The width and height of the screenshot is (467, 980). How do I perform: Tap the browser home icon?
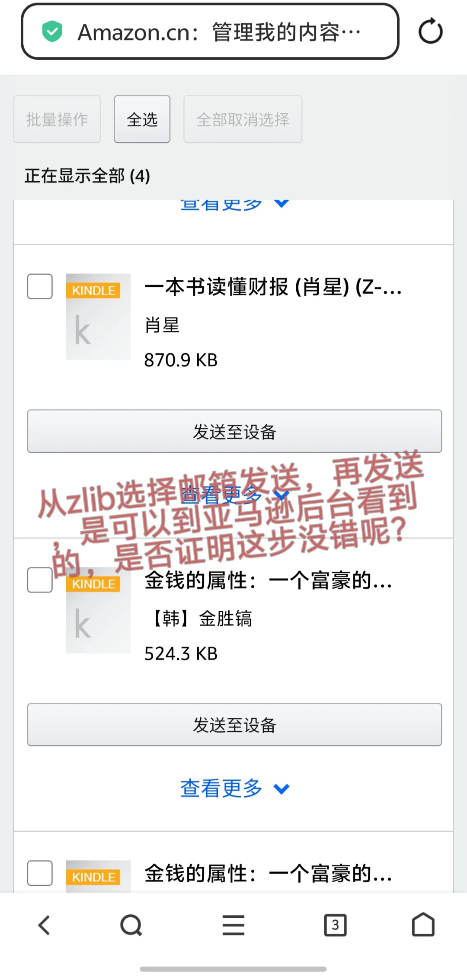pyautogui.click(x=423, y=925)
